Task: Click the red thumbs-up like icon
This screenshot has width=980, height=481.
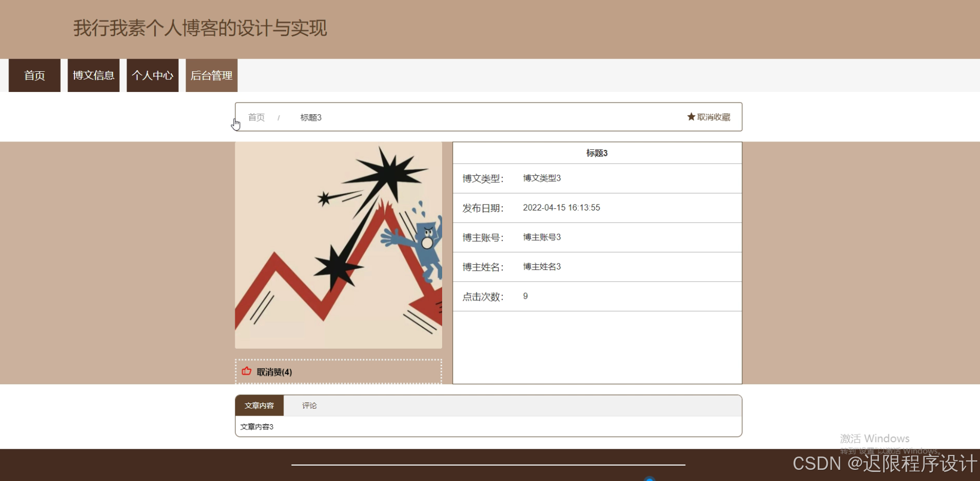Action: tap(246, 371)
